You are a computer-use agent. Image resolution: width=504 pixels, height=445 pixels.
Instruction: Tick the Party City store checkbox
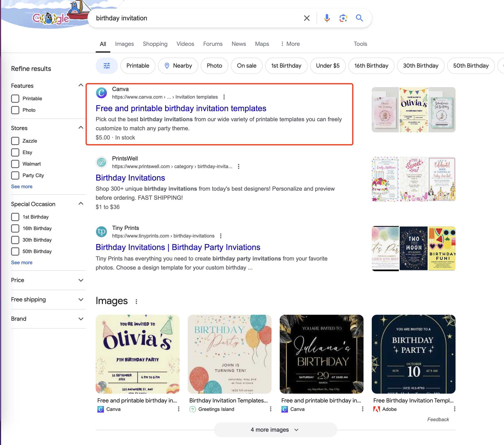tap(15, 175)
